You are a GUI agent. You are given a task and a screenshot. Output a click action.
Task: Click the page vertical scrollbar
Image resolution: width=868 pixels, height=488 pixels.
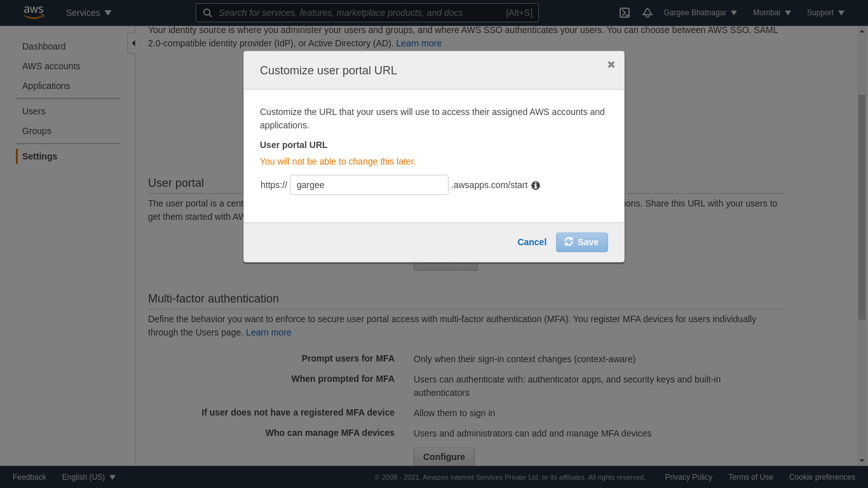pos(862,254)
